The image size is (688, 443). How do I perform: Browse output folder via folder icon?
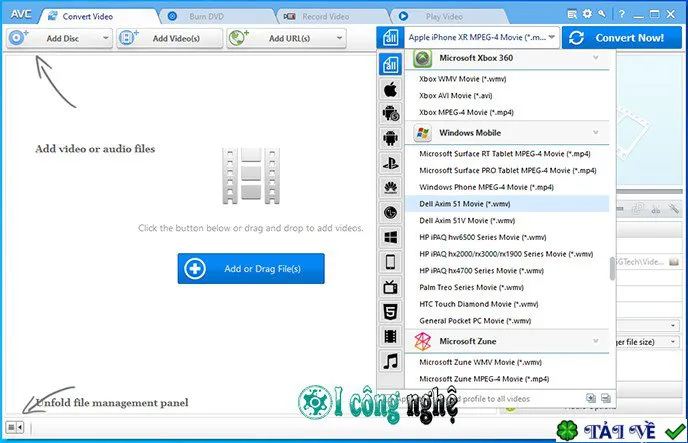coord(674,262)
